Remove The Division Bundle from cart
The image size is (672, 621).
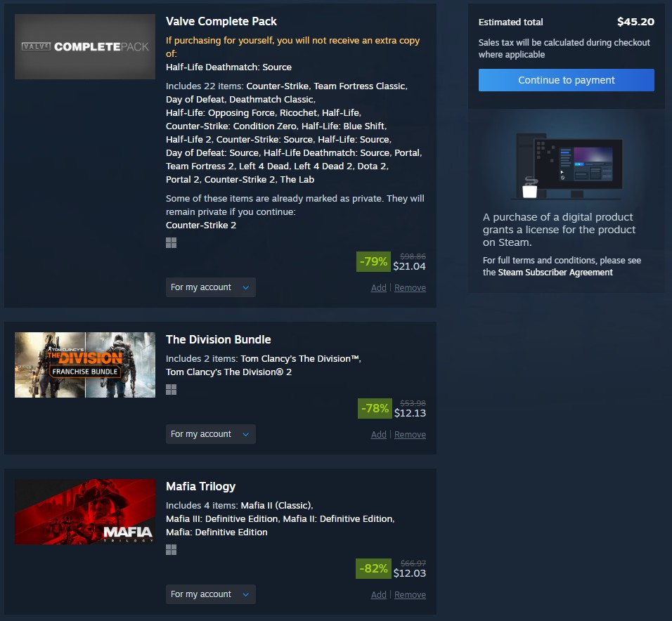[410, 434]
